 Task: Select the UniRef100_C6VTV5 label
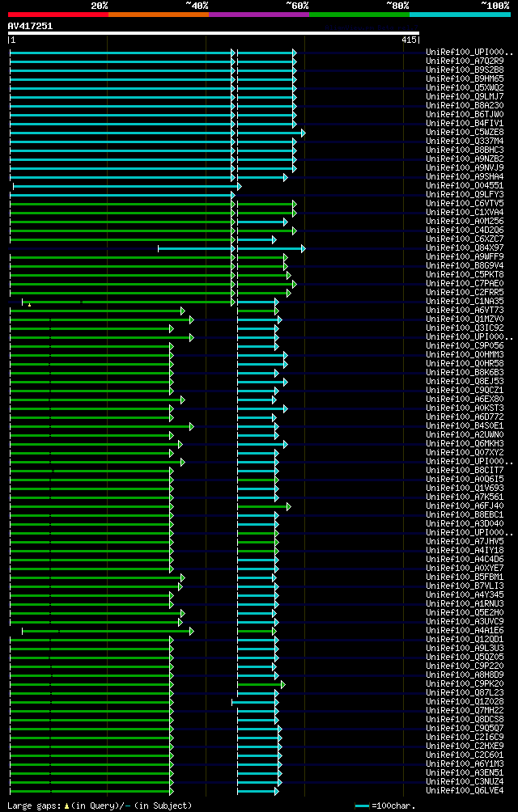coord(465,203)
